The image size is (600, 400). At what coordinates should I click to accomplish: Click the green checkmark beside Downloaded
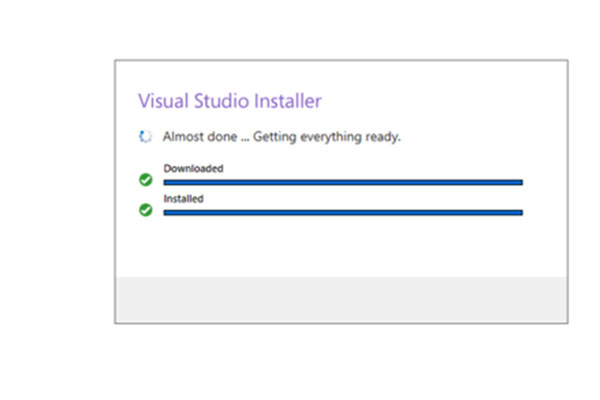(x=145, y=180)
